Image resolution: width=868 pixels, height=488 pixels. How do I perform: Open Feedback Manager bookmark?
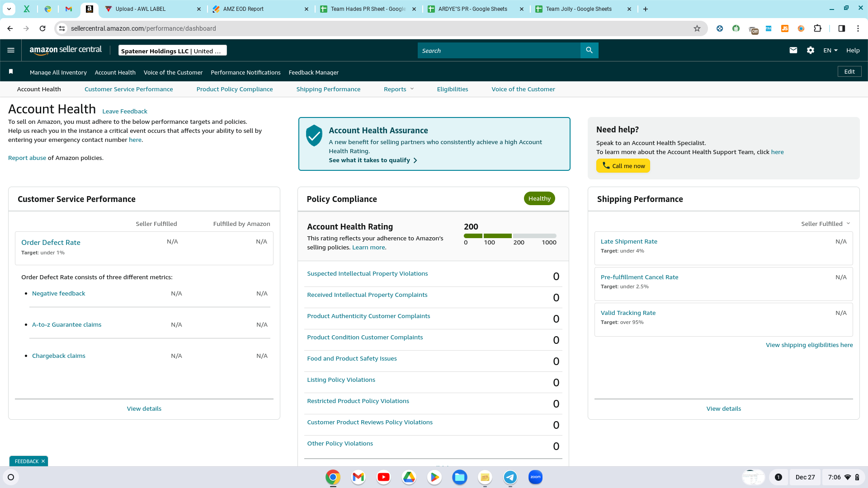(x=314, y=72)
